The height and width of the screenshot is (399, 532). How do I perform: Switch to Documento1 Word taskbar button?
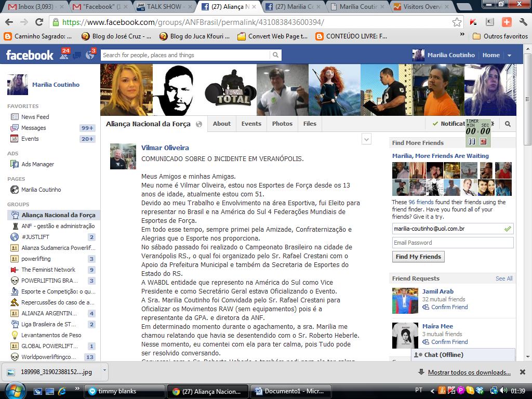point(290,391)
